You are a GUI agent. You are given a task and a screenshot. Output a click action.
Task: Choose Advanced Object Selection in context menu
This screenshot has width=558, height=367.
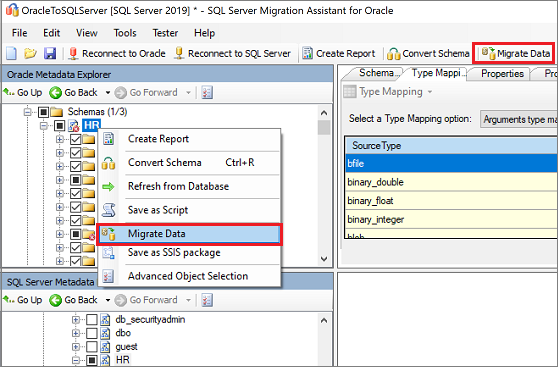[x=188, y=276]
